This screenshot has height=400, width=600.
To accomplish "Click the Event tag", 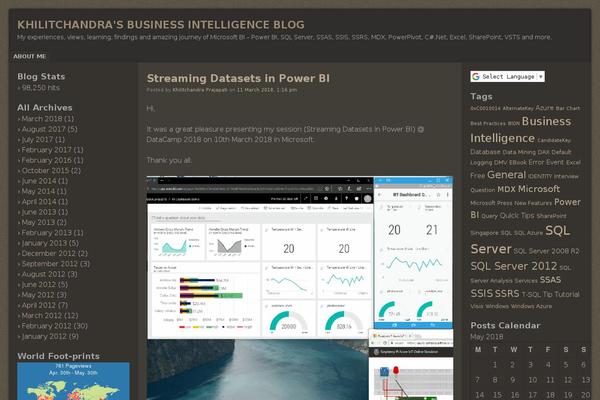I will 555,162.
